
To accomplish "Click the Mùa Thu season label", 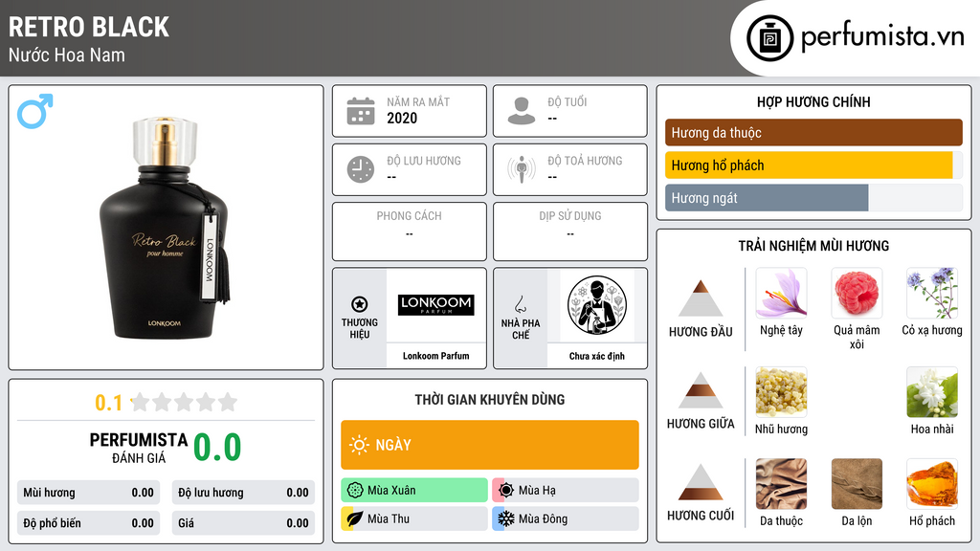I will point(389,518).
